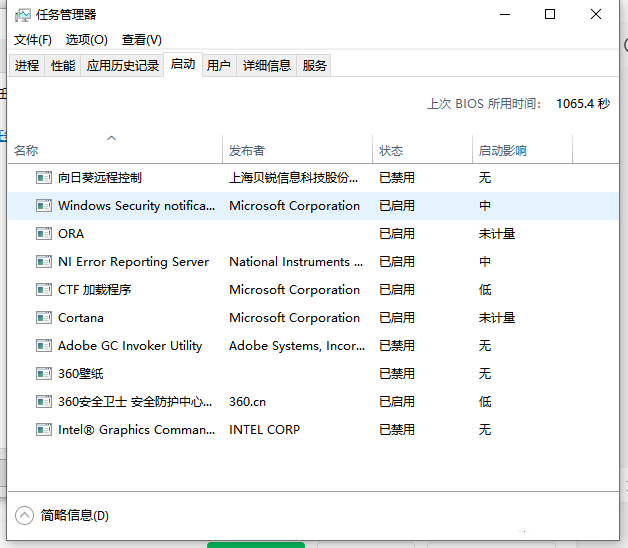This screenshot has width=628, height=548.
Task: Click the icon beside NI Error Reporting Server
Action: (x=44, y=262)
